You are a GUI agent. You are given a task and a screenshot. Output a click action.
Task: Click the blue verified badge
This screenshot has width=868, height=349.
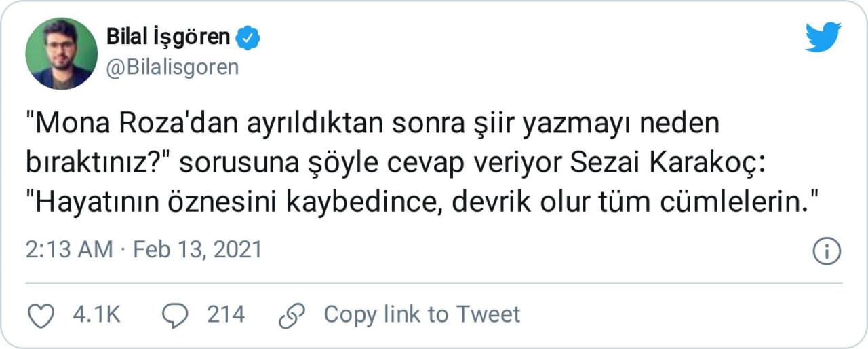click(x=247, y=38)
